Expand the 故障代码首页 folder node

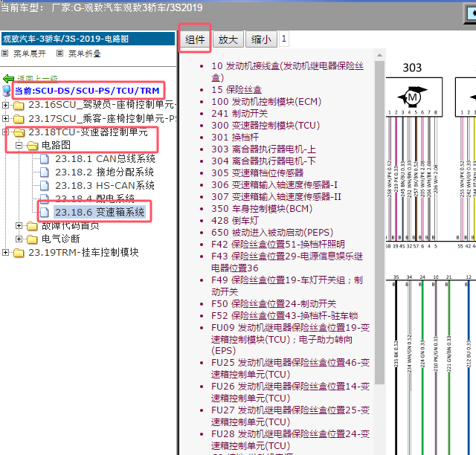click(x=19, y=225)
